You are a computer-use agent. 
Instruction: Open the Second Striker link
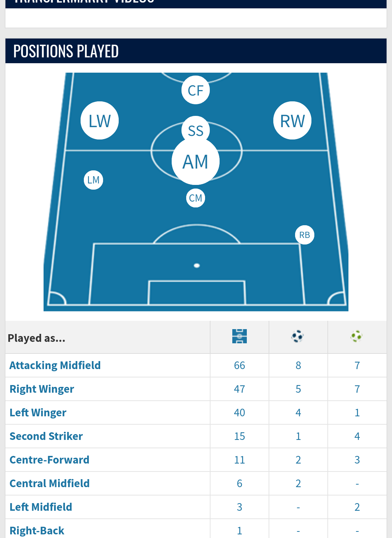click(x=46, y=436)
